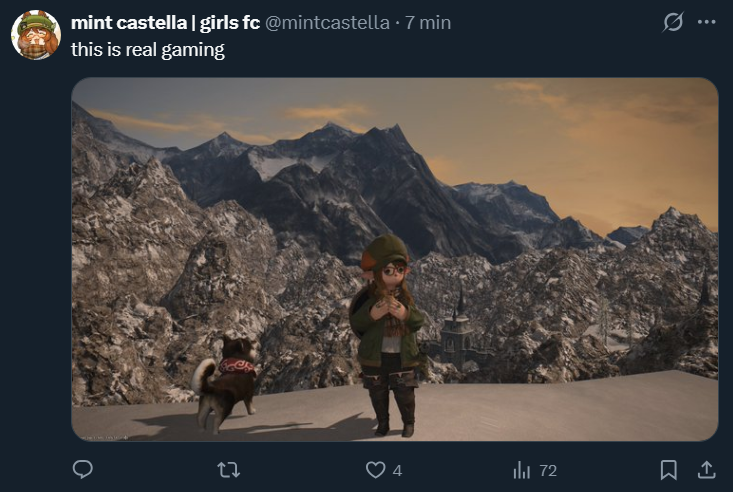Like the post with the heart icon

[375, 470]
